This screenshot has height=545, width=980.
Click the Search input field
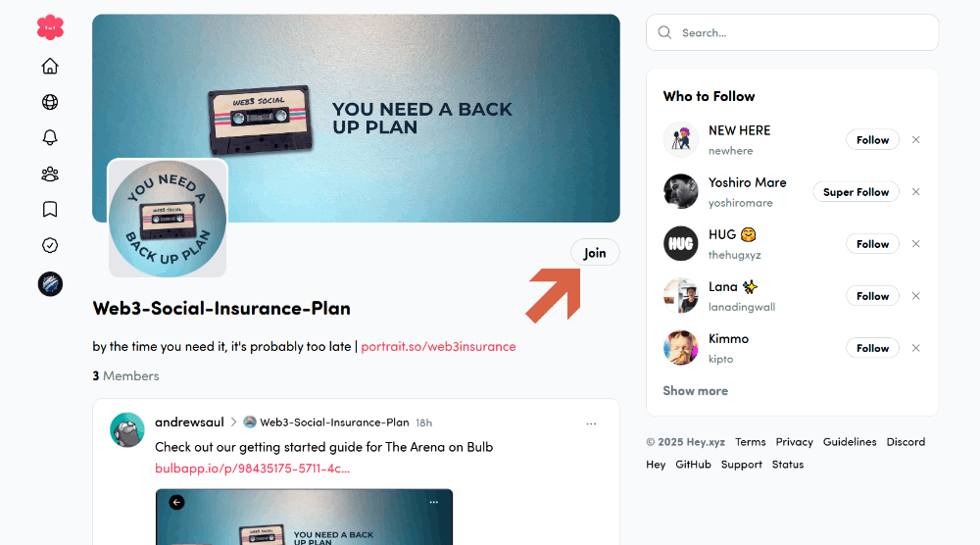[x=792, y=32]
